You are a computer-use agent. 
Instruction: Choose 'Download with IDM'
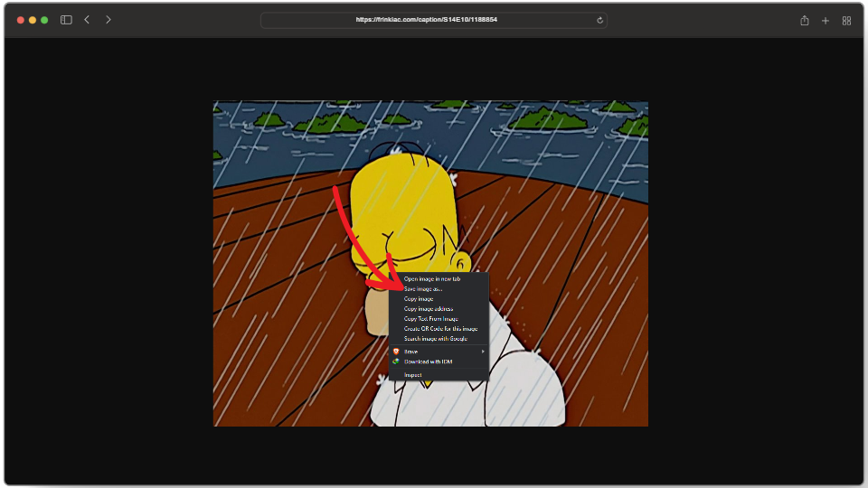[x=439, y=361]
